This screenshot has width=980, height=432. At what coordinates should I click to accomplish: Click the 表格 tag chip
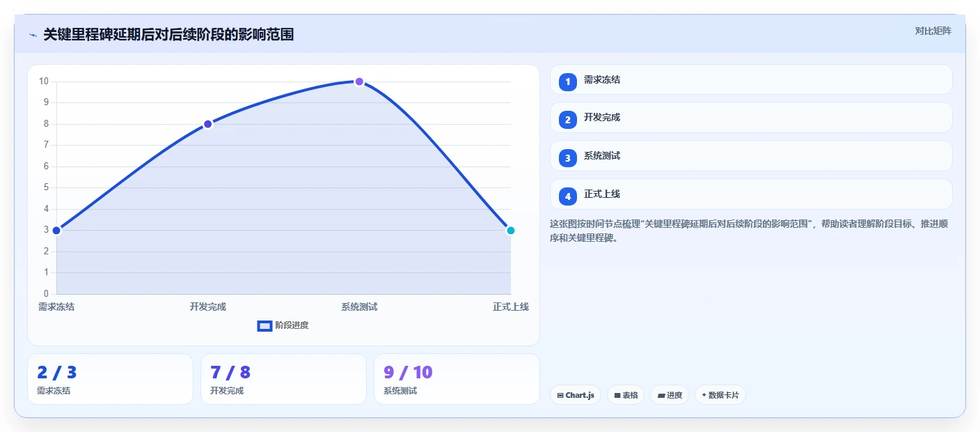coord(626,395)
